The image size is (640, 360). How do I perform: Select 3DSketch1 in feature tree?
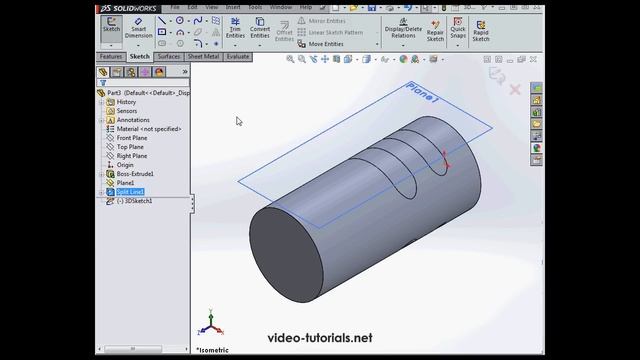[134, 201]
